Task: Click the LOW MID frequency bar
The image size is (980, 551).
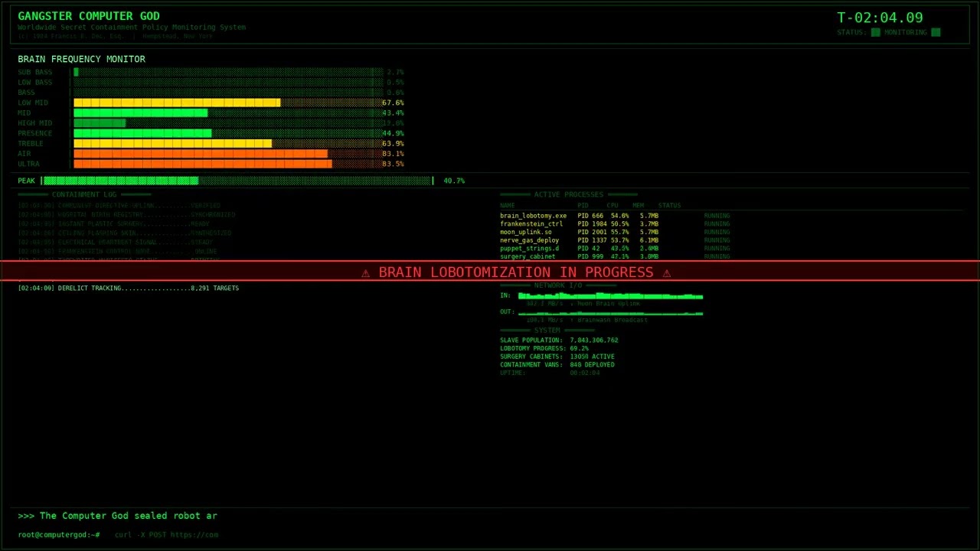Action: [227, 103]
